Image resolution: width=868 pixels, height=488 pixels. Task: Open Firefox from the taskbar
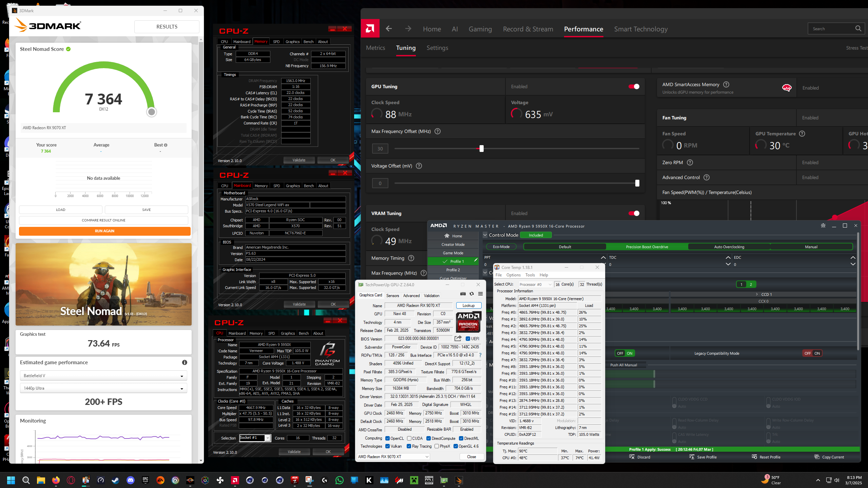pyautogui.click(x=56, y=480)
